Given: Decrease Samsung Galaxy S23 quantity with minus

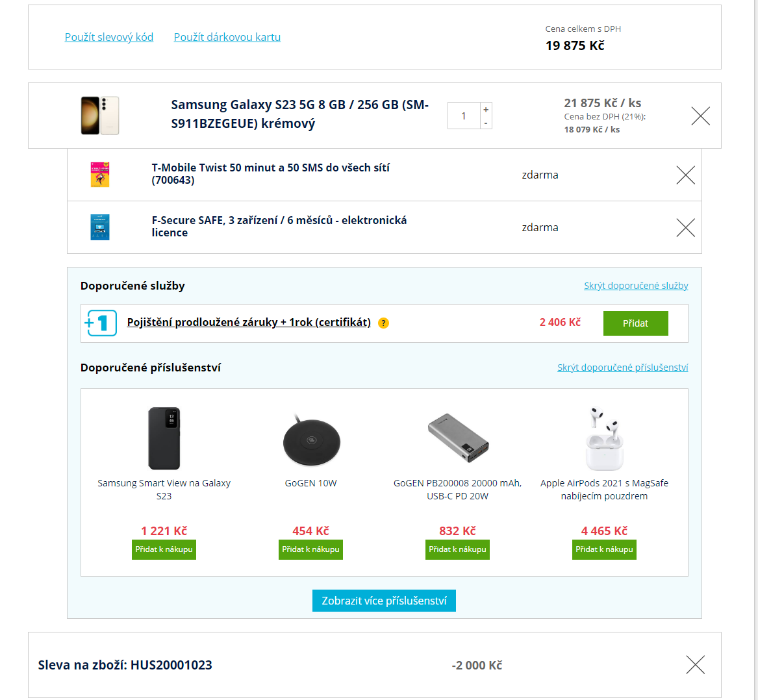Looking at the screenshot, I should pyautogui.click(x=486, y=123).
